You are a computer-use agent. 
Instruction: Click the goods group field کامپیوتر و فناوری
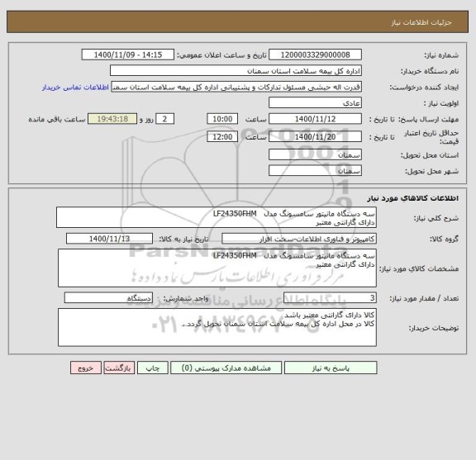[x=299, y=239]
